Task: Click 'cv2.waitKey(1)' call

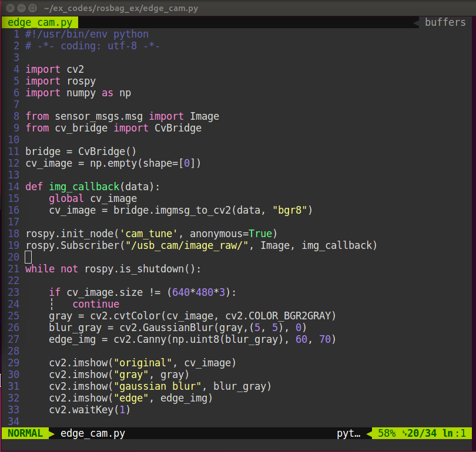Action: (90, 410)
